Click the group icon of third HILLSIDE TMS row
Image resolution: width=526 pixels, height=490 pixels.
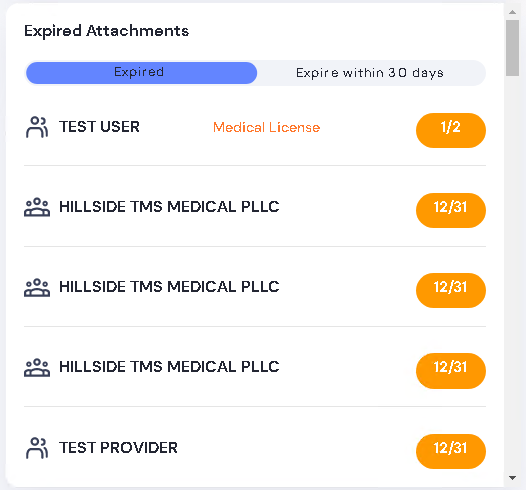point(37,368)
